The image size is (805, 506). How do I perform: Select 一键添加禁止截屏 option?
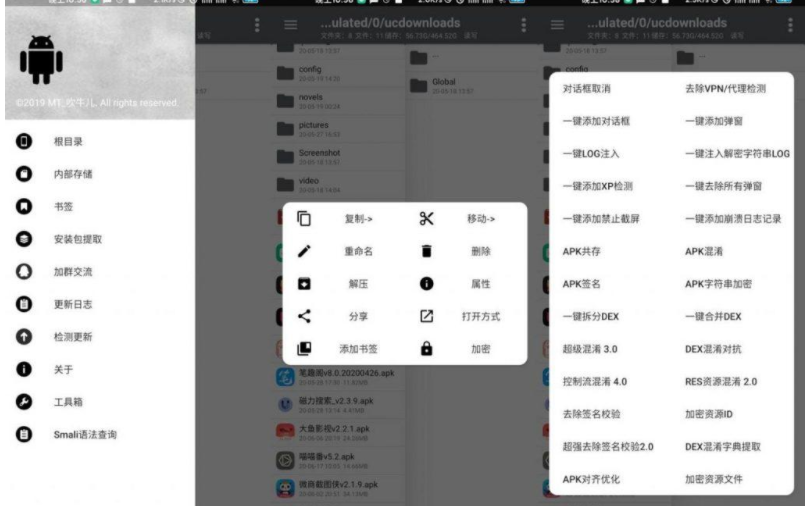pos(601,219)
